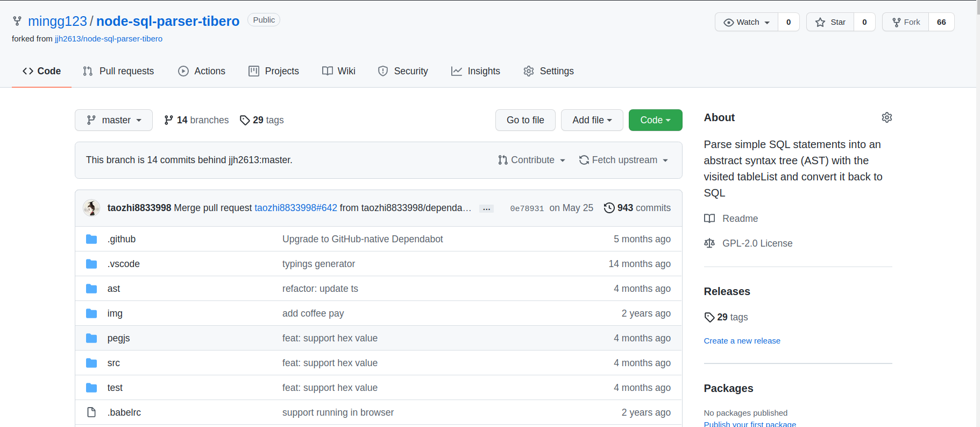Screen dimensions: 980x427
Task: Click the Releases heading
Action: click(x=727, y=291)
